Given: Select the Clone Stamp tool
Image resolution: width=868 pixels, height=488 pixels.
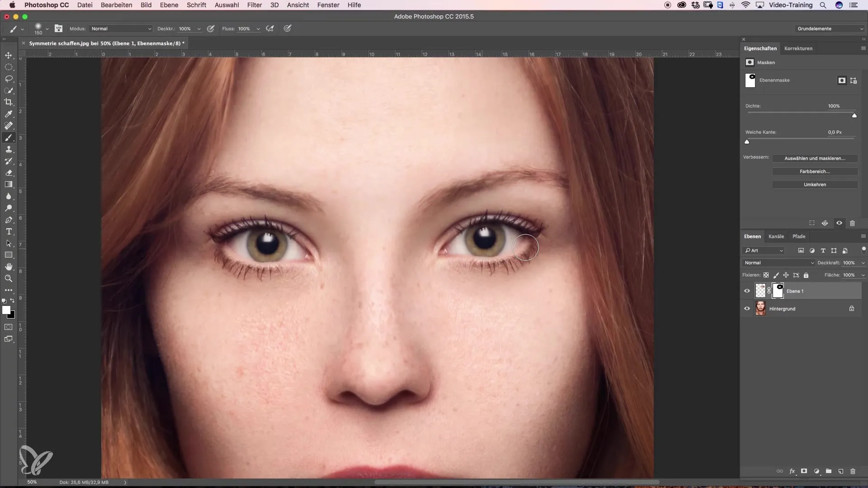Looking at the screenshot, I should coord(9,149).
